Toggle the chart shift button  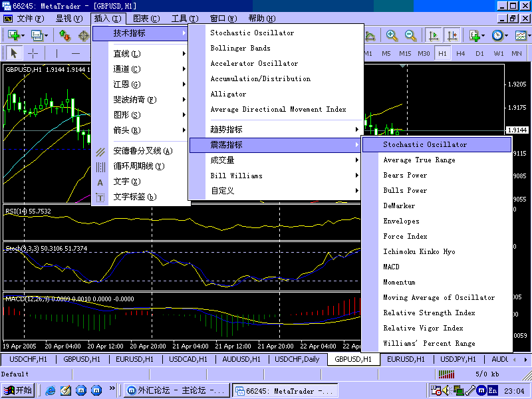452,35
